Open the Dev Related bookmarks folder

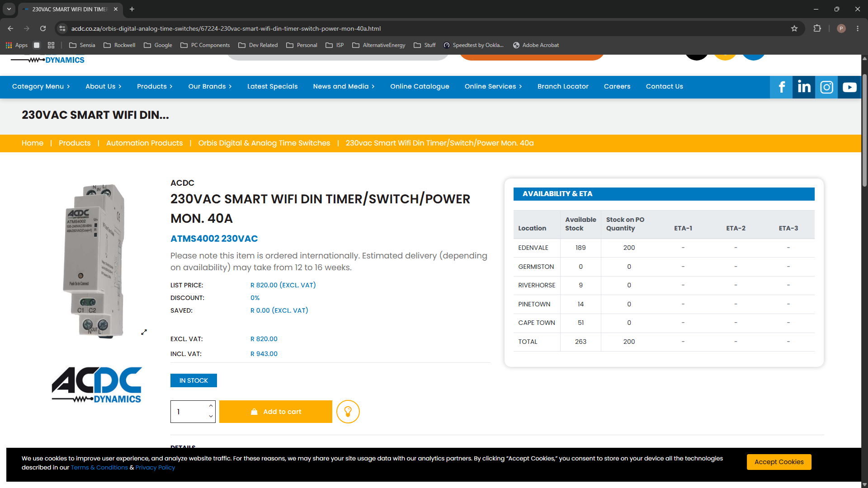tap(258, 45)
